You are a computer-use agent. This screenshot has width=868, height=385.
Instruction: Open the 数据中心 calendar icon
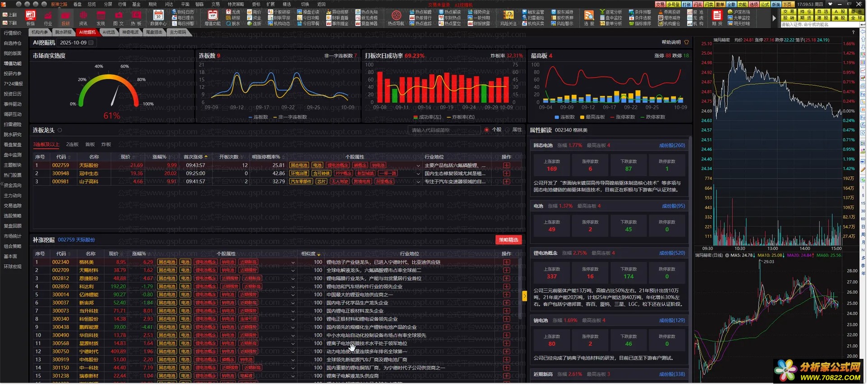point(158,15)
